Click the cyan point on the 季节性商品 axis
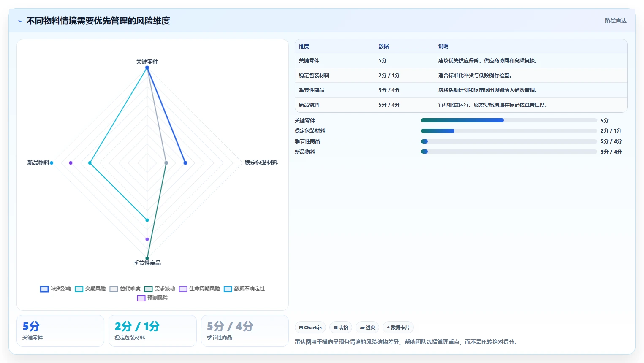Viewport: 644px width, 363px height. [x=147, y=220]
